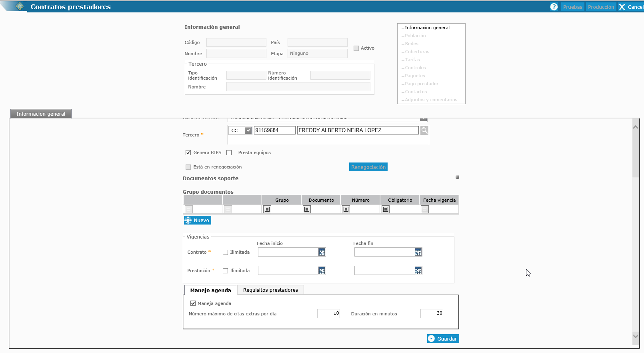644x353 pixels.
Task: Open Contrato Fecha fin calendar picker
Action: (418, 252)
